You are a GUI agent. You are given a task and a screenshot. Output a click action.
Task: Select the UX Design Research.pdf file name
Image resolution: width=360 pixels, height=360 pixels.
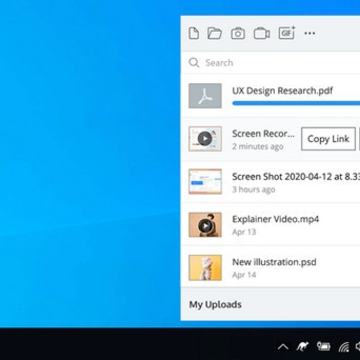pos(282,91)
